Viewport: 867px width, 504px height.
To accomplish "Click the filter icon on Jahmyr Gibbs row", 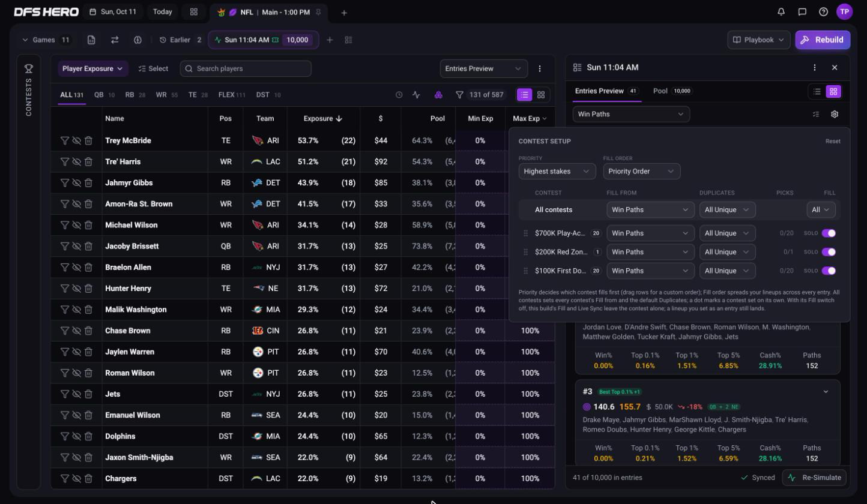I will 64,183.
